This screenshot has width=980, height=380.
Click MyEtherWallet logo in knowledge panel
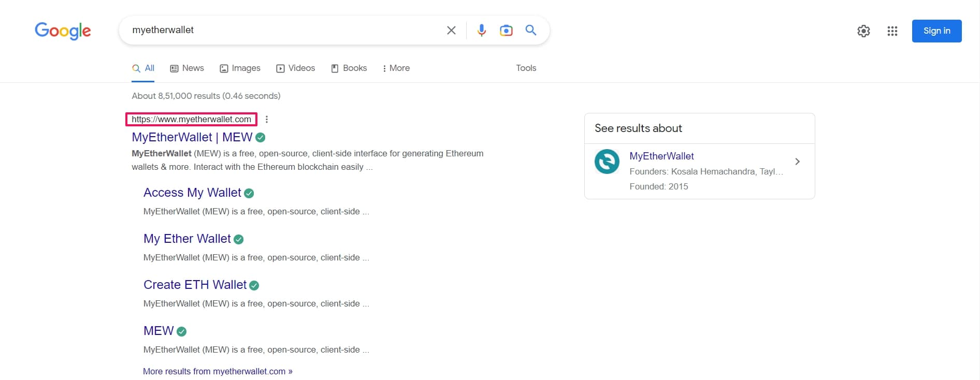(x=607, y=162)
